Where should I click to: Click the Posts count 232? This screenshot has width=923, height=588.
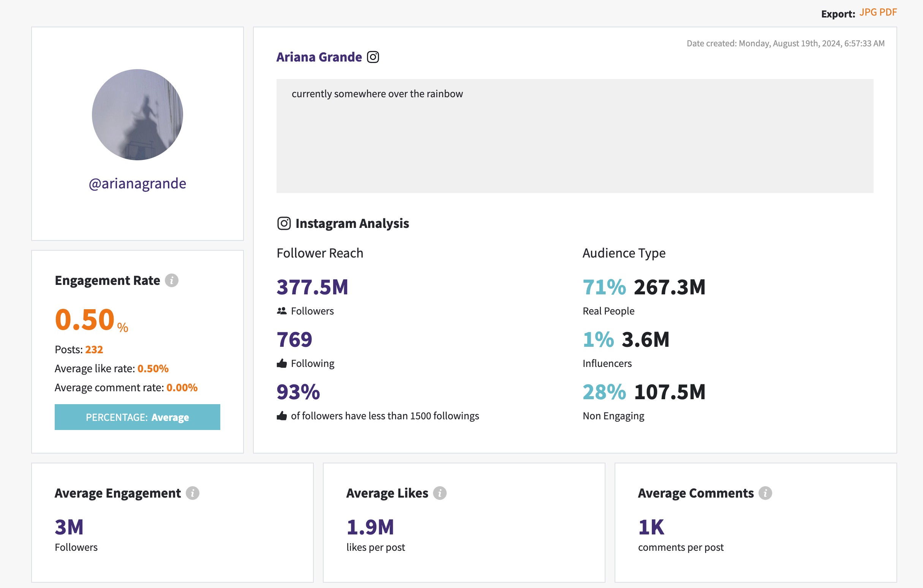point(94,349)
